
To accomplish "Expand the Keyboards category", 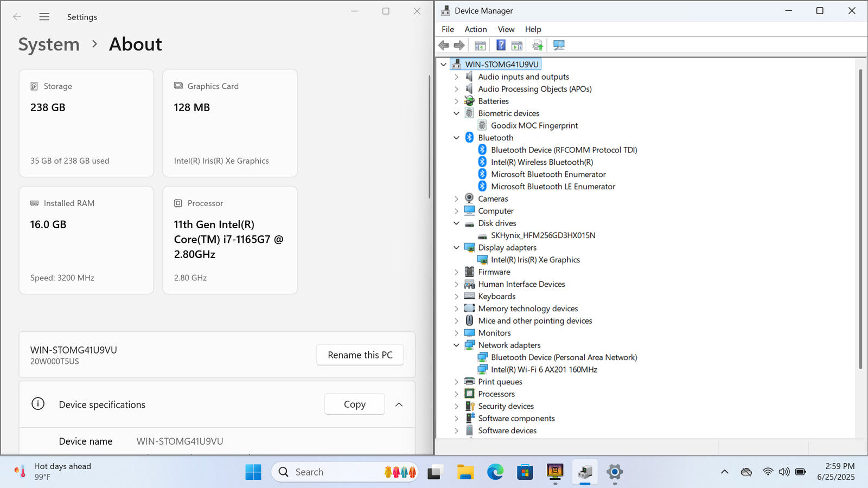I will pos(456,297).
